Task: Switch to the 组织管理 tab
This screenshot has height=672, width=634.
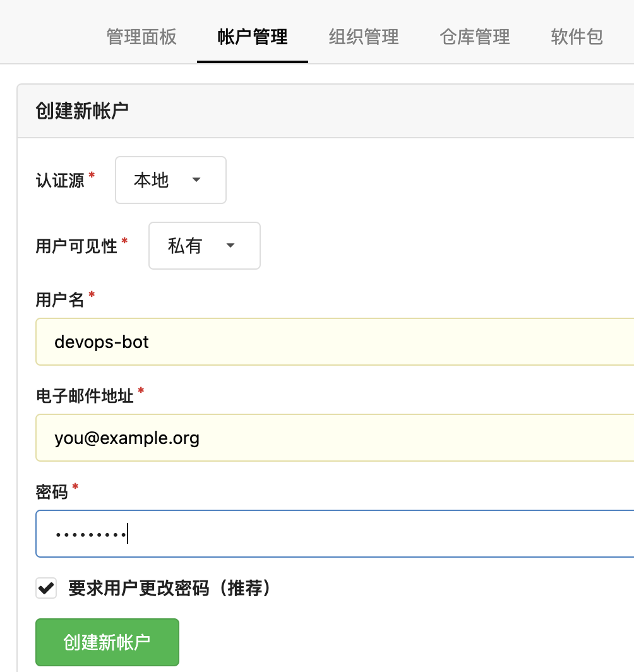Action: click(364, 37)
